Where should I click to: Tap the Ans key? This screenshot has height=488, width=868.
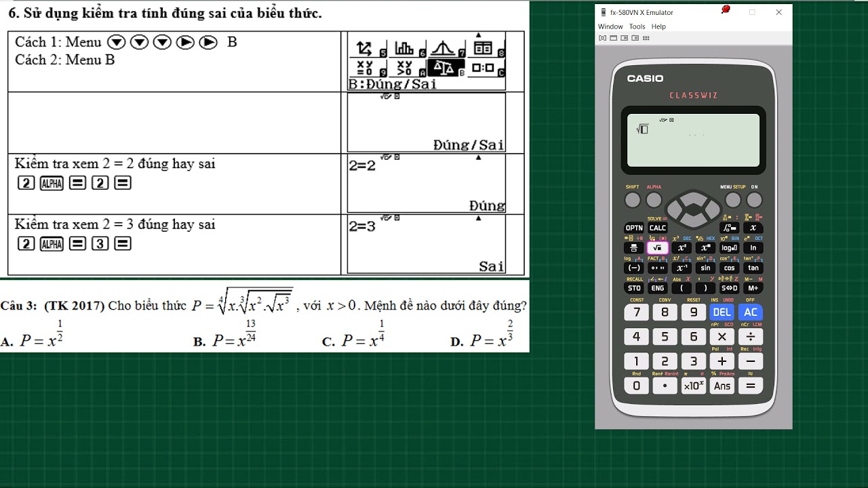[x=722, y=386]
